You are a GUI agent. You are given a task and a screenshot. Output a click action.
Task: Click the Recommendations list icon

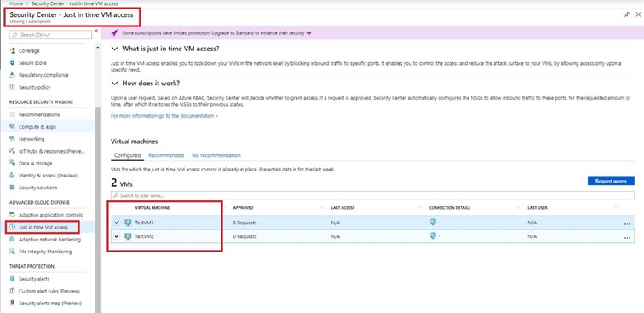click(12, 114)
